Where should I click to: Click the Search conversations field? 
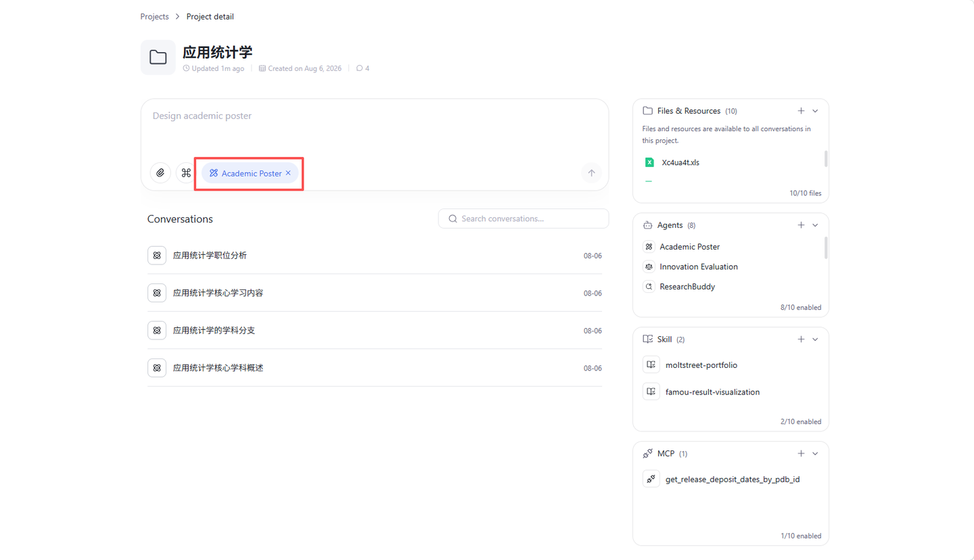[x=524, y=219]
